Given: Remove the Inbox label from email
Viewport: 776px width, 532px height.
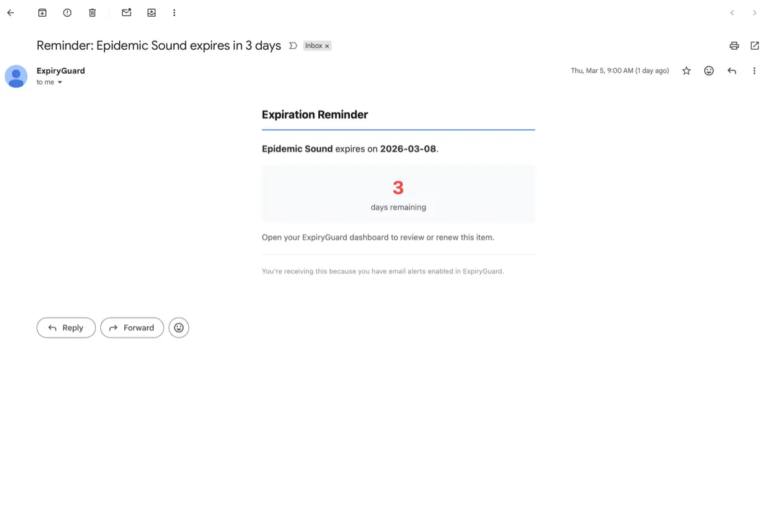Looking at the screenshot, I should pos(327,46).
